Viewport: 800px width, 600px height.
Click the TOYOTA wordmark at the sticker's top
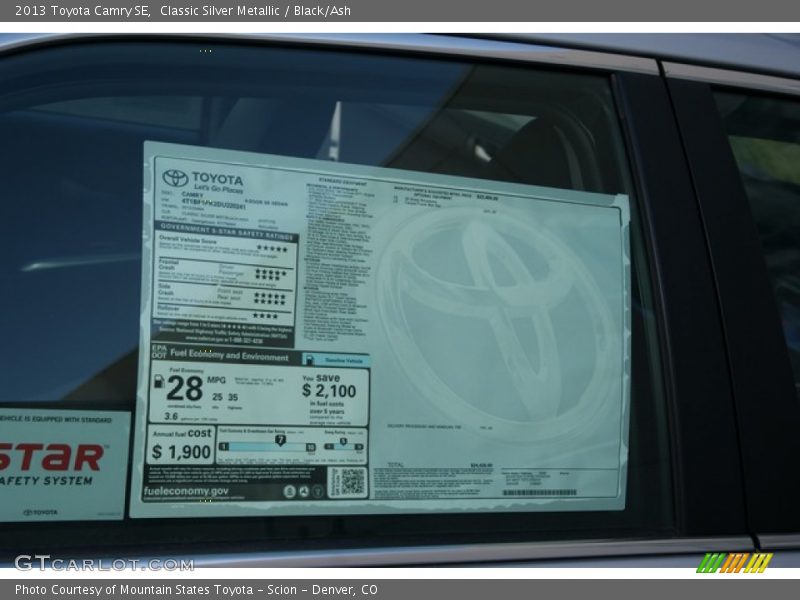(x=217, y=179)
